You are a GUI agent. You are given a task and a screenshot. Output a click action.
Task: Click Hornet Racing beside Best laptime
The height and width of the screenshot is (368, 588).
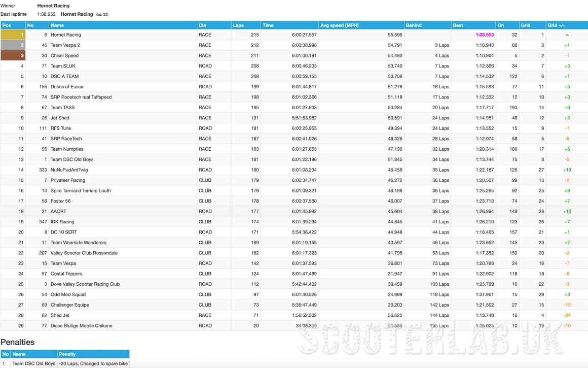click(77, 14)
